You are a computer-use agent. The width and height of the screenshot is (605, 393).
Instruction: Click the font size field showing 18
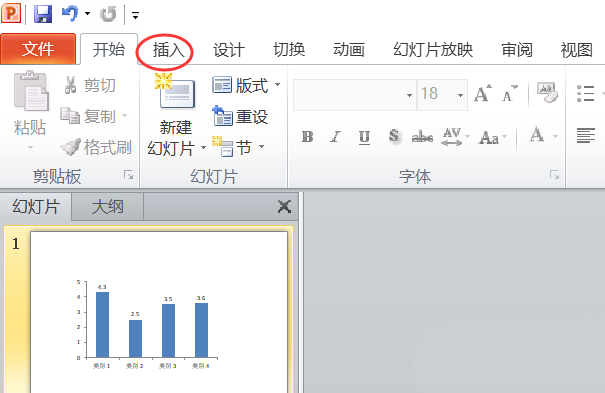pos(436,94)
